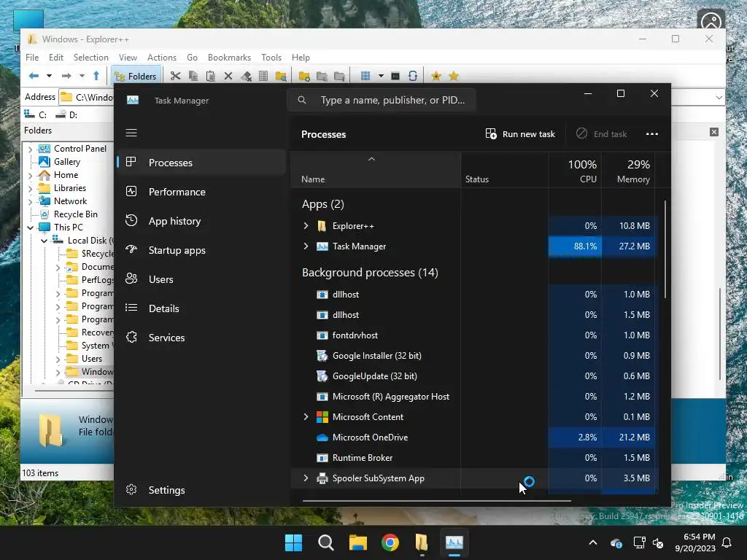Show hidden system tray icons chevron
Screen dimensions: 747x560
click(x=592, y=542)
